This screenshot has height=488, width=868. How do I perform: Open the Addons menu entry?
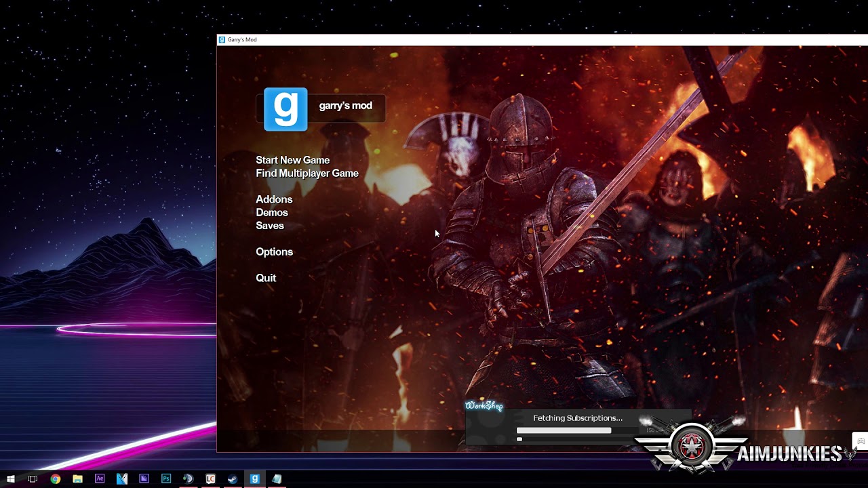tap(274, 199)
